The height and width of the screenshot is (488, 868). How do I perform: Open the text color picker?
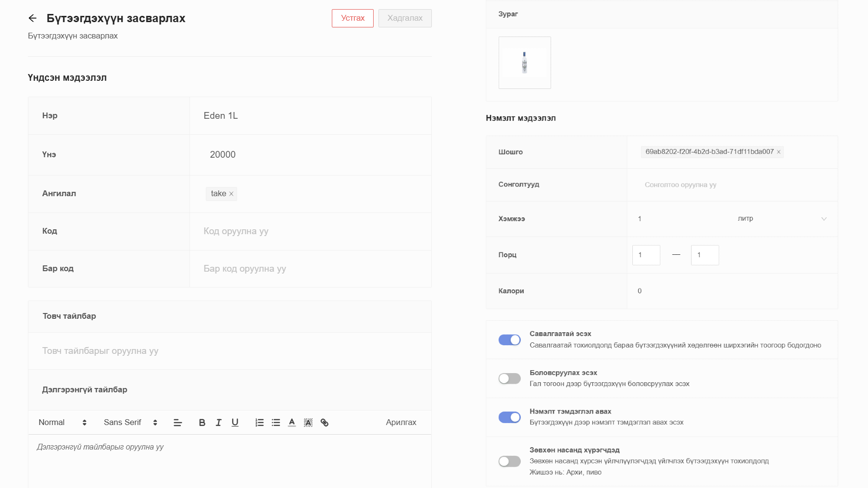(292, 423)
